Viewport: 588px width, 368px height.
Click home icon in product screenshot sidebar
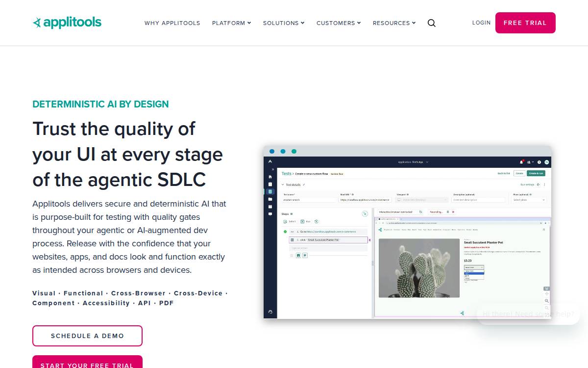[270, 177]
